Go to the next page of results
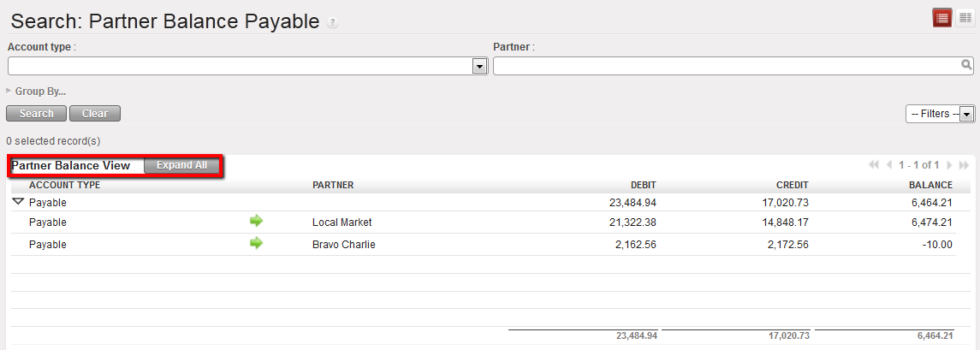980x350 pixels. [948, 165]
